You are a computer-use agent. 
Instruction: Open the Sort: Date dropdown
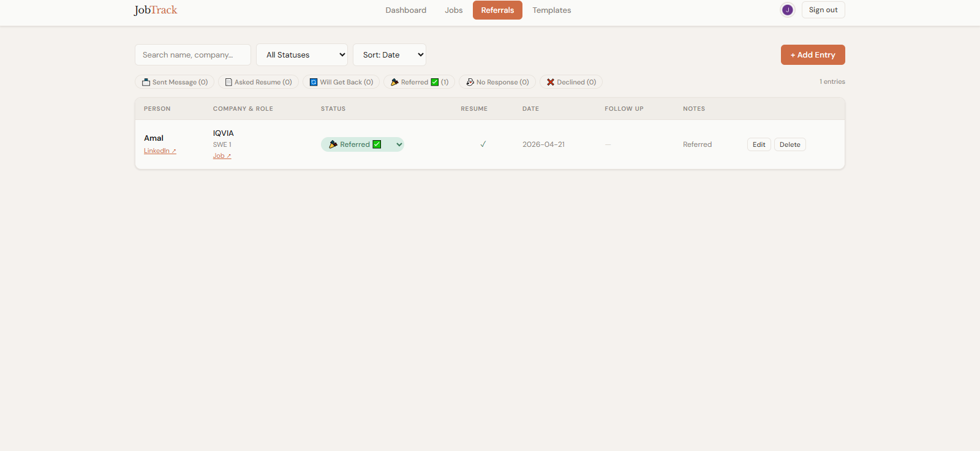pyautogui.click(x=390, y=54)
